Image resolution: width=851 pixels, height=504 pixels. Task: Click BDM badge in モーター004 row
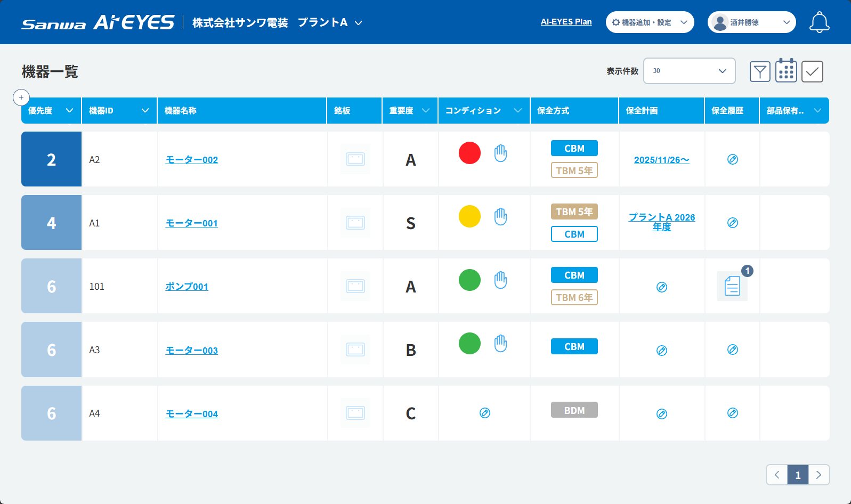click(574, 410)
